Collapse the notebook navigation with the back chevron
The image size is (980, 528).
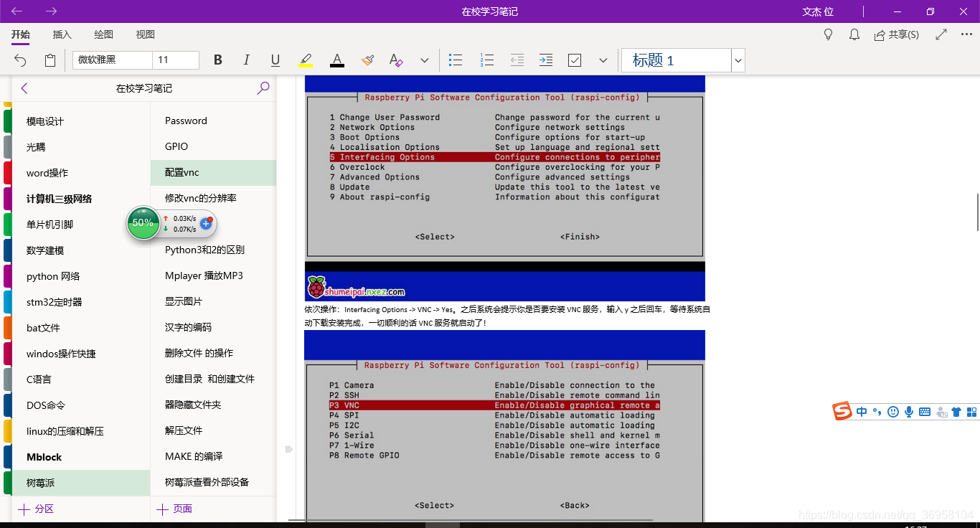point(24,88)
